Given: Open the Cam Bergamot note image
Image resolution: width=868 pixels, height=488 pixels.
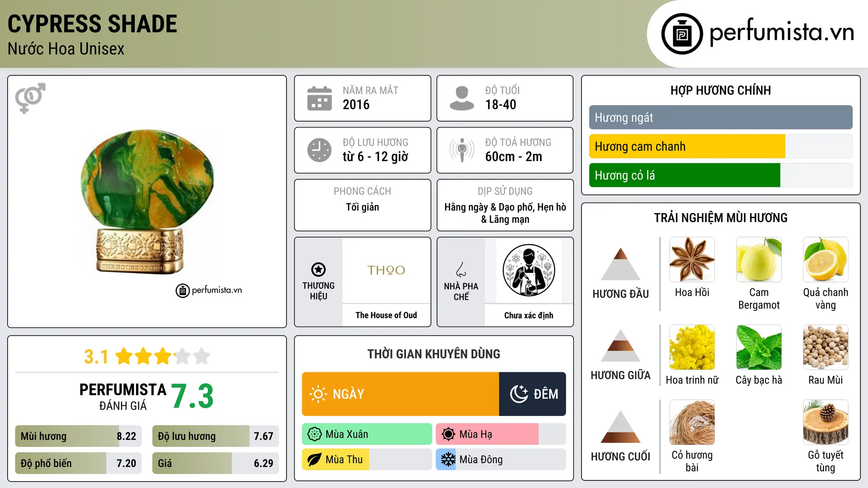Looking at the screenshot, I should coord(759,260).
